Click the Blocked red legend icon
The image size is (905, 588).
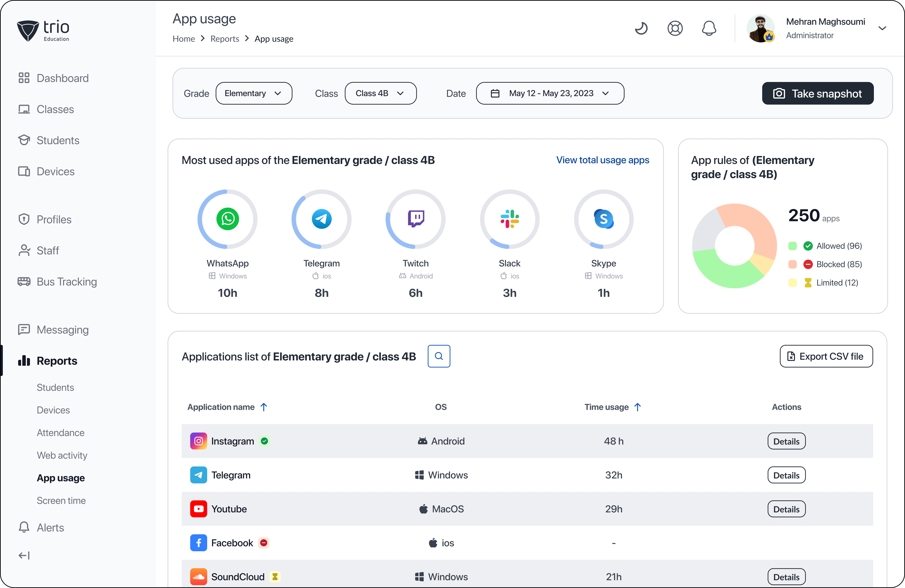(x=808, y=264)
